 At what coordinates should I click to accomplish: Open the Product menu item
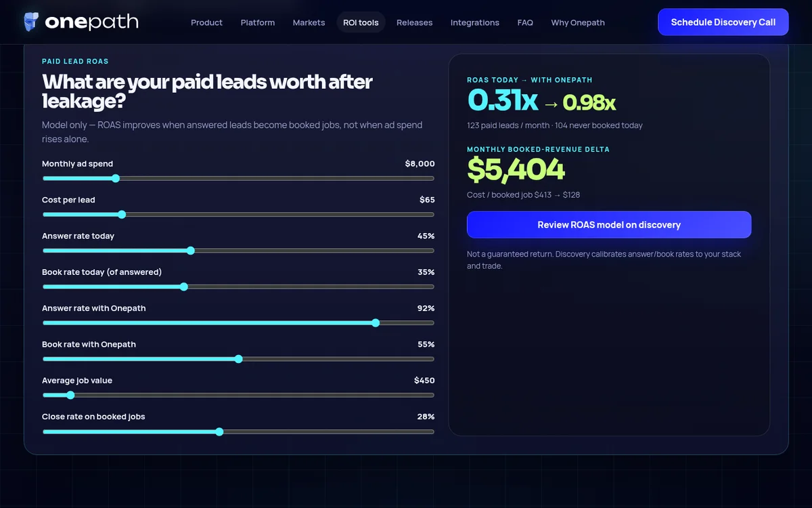[206, 22]
